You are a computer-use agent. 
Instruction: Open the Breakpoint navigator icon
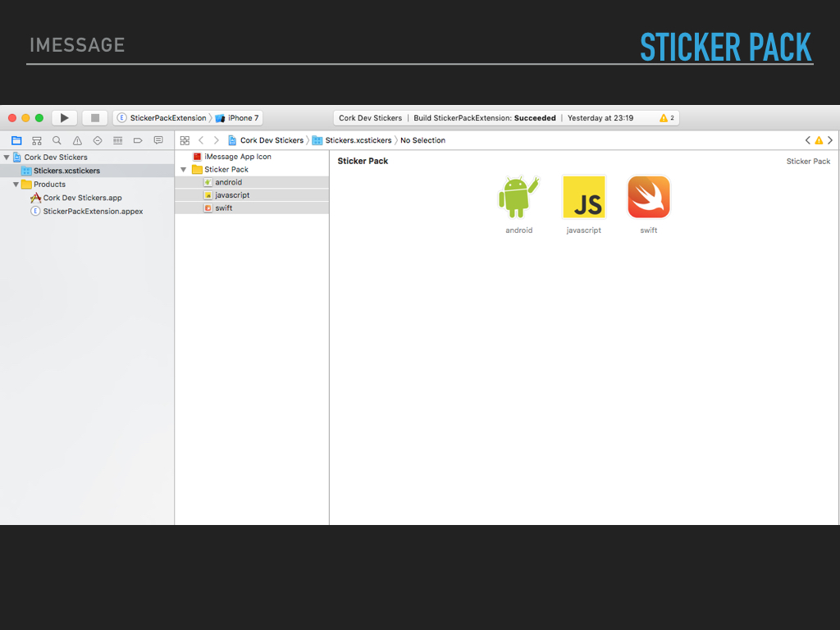tap(138, 140)
